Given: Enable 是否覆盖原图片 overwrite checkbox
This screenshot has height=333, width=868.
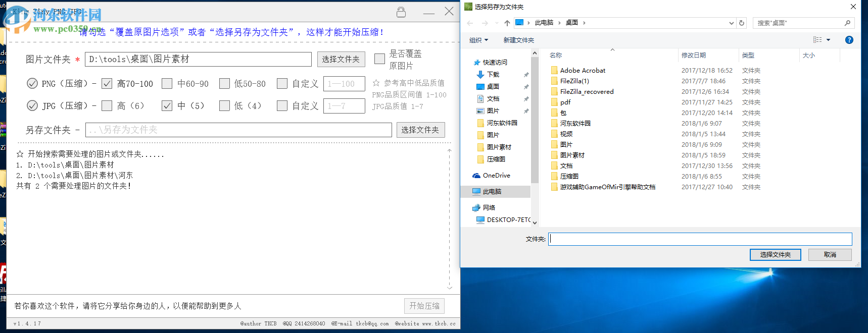Looking at the screenshot, I should (x=379, y=59).
